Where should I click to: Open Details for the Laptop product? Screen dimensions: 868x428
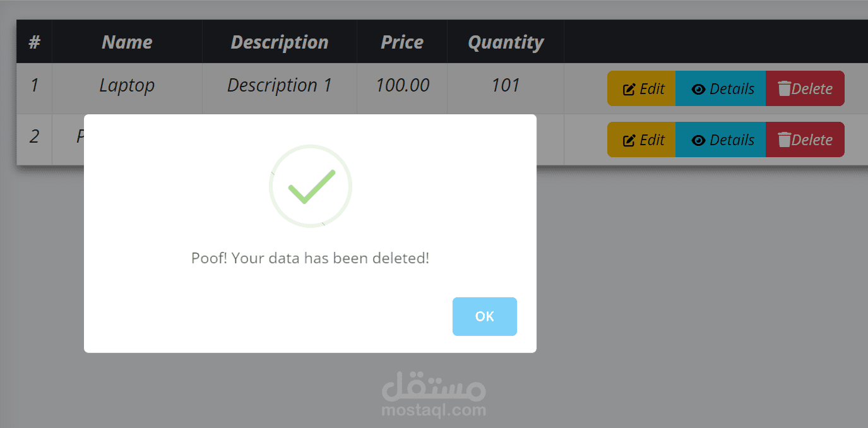click(720, 89)
